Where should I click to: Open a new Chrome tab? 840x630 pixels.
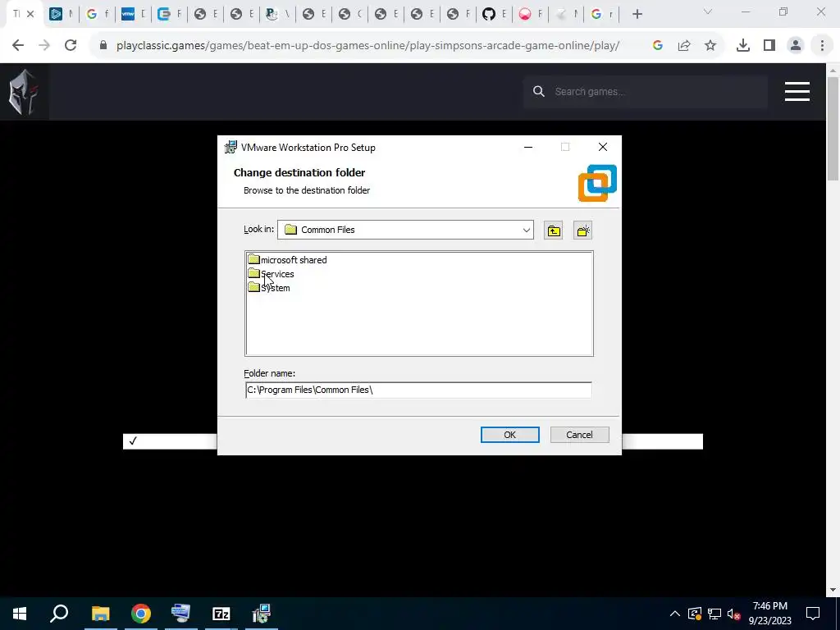[x=637, y=15]
